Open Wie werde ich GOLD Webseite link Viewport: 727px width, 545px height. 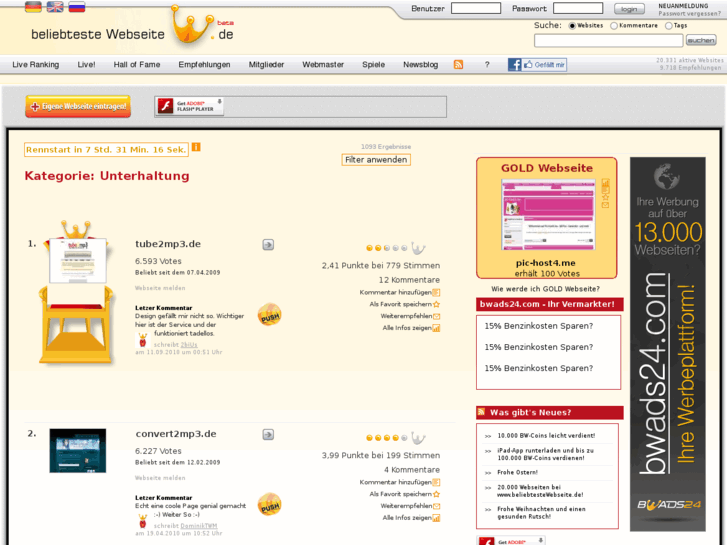[x=545, y=289]
